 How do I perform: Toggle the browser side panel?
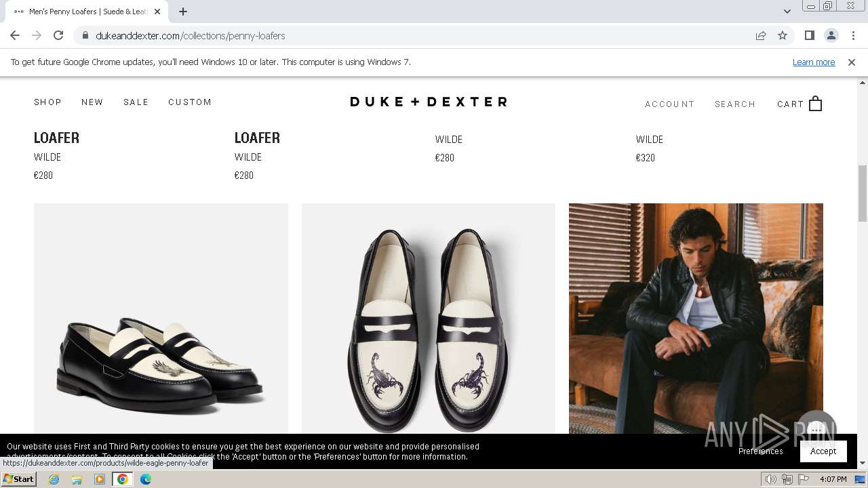809,35
